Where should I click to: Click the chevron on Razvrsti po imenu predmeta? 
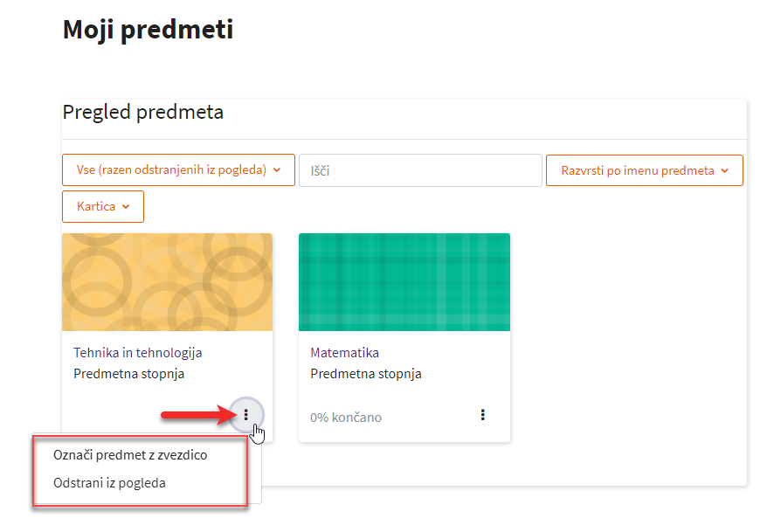click(x=725, y=171)
